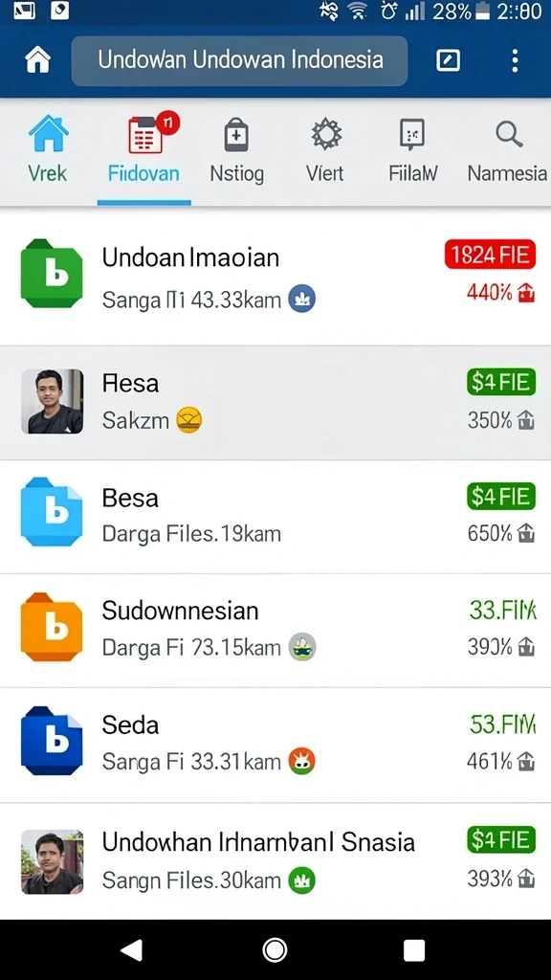
Task: Open the Seda entry title
Action: [130, 725]
